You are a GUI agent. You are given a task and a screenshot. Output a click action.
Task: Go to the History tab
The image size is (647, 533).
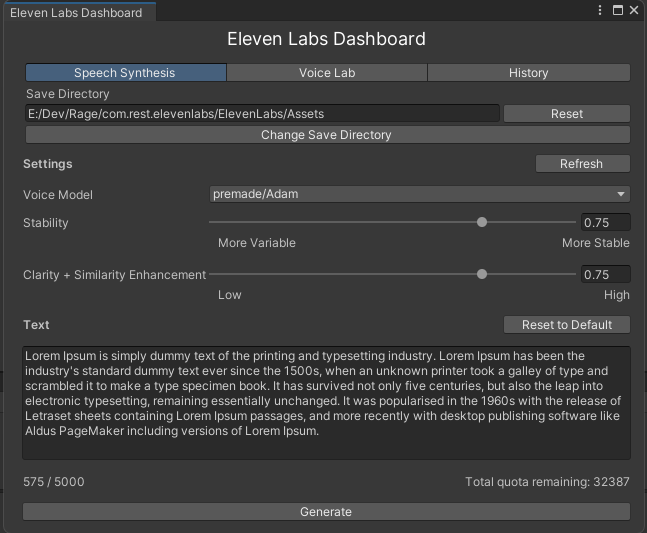tap(528, 73)
